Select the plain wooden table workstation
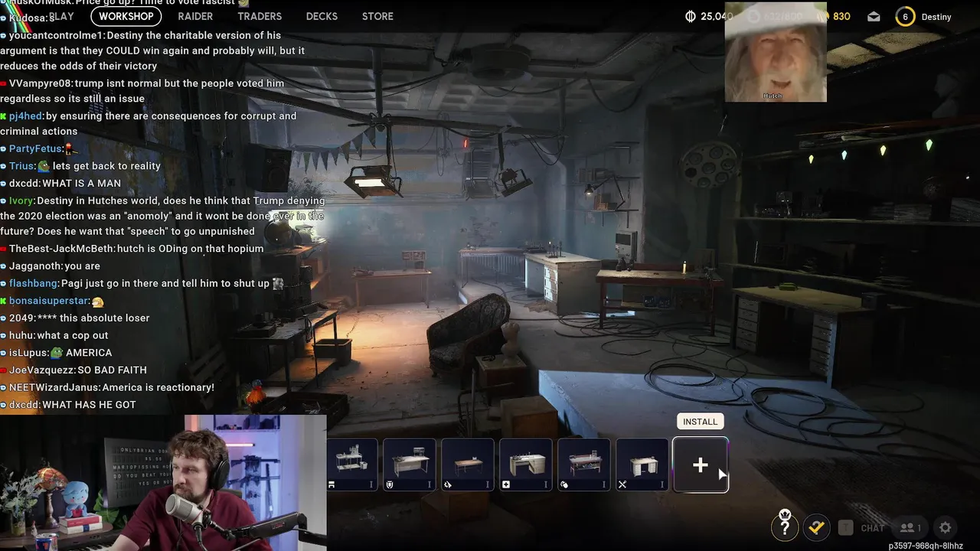Image resolution: width=980 pixels, height=551 pixels. pos(468,465)
